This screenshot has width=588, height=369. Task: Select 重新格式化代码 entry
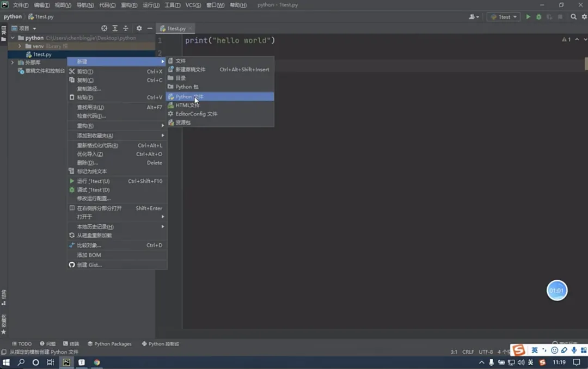(x=117, y=145)
